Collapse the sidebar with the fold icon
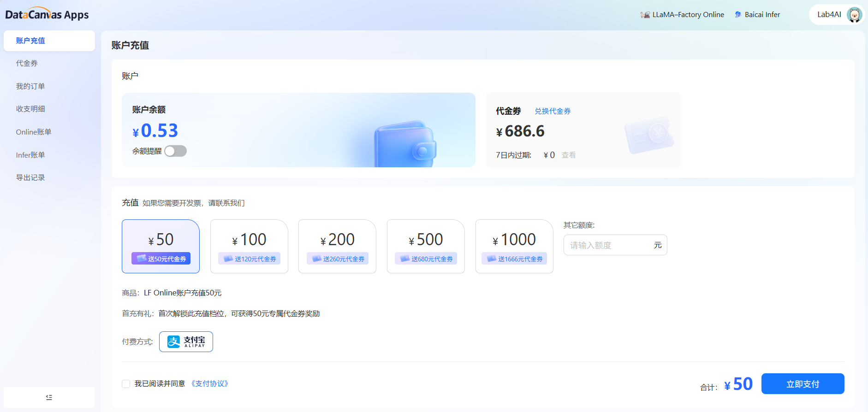The height and width of the screenshot is (412, 868). point(49,397)
